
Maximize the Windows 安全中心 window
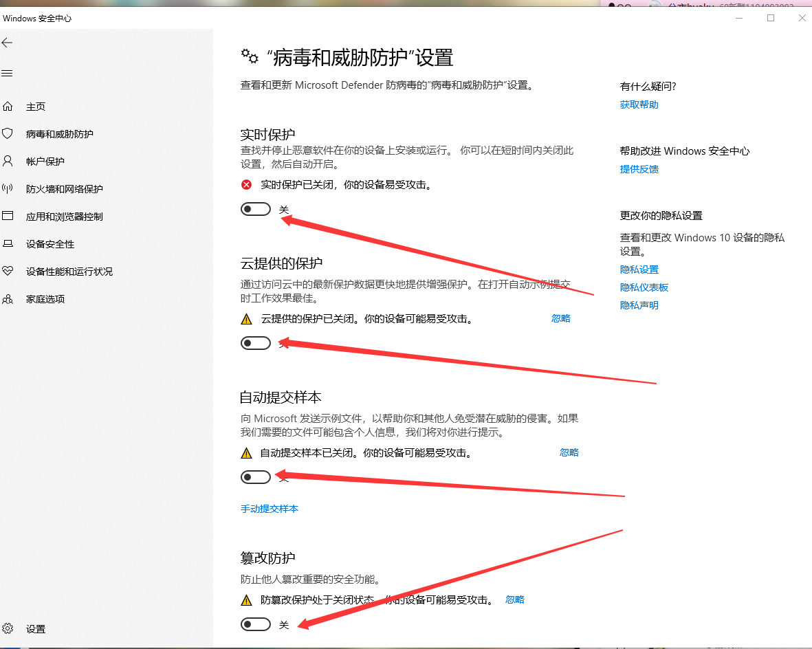(x=771, y=18)
